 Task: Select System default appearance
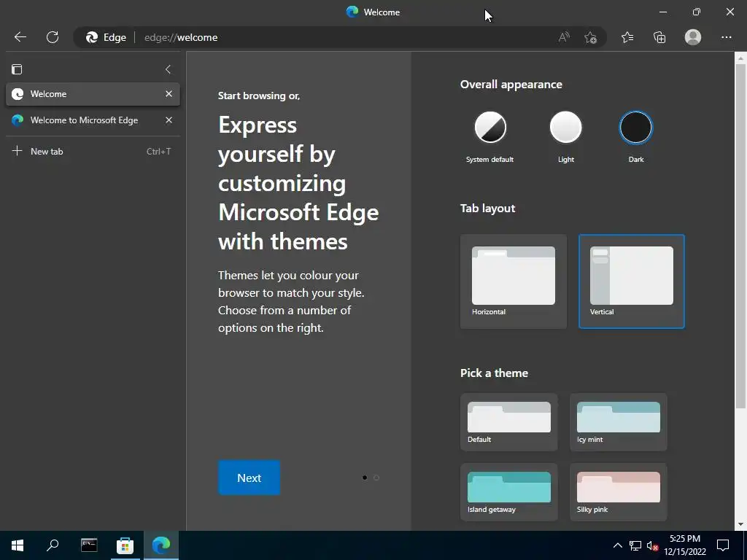490,128
